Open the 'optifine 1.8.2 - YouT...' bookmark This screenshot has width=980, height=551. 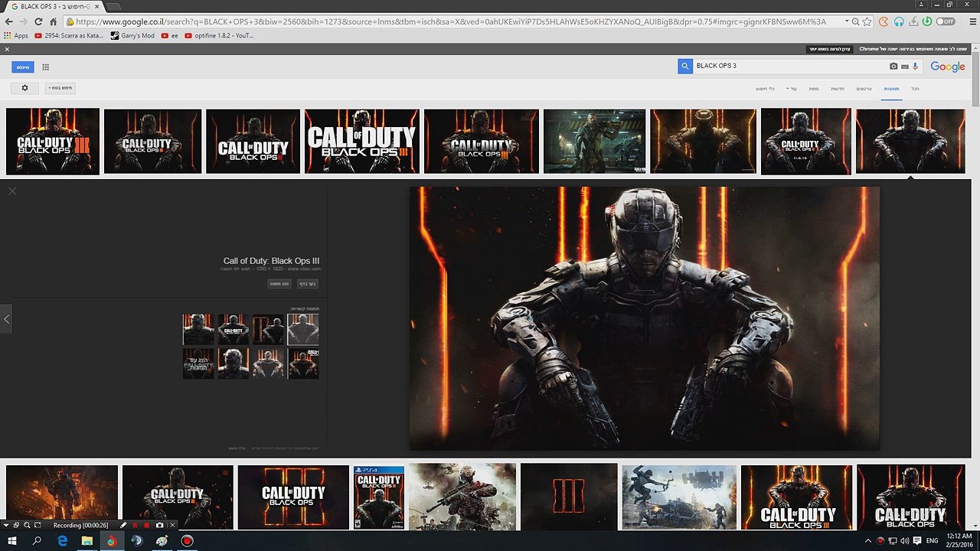pyautogui.click(x=219, y=35)
